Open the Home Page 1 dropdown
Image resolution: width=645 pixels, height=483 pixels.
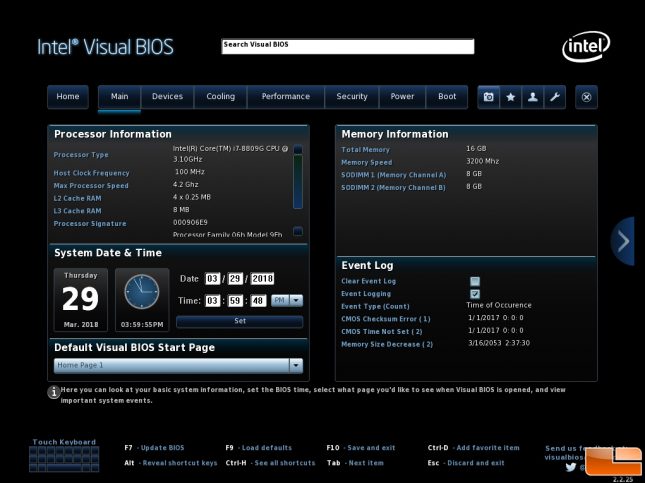click(x=178, y=365)
